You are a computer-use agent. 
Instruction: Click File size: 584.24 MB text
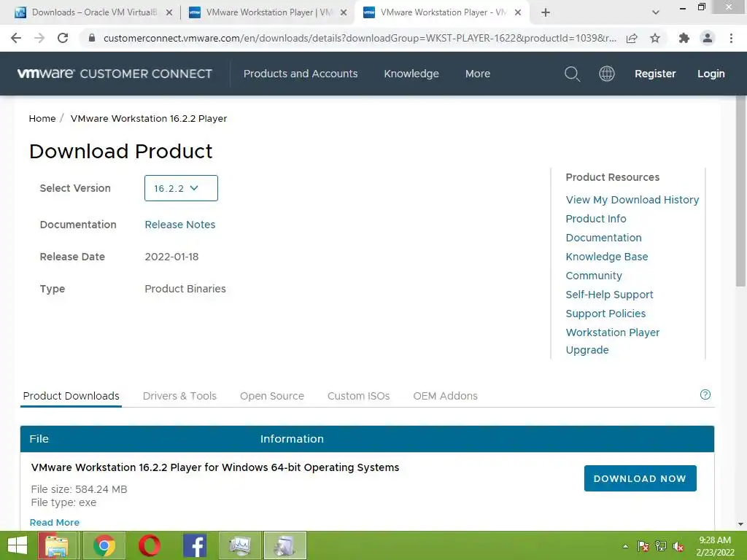point(79,489)
